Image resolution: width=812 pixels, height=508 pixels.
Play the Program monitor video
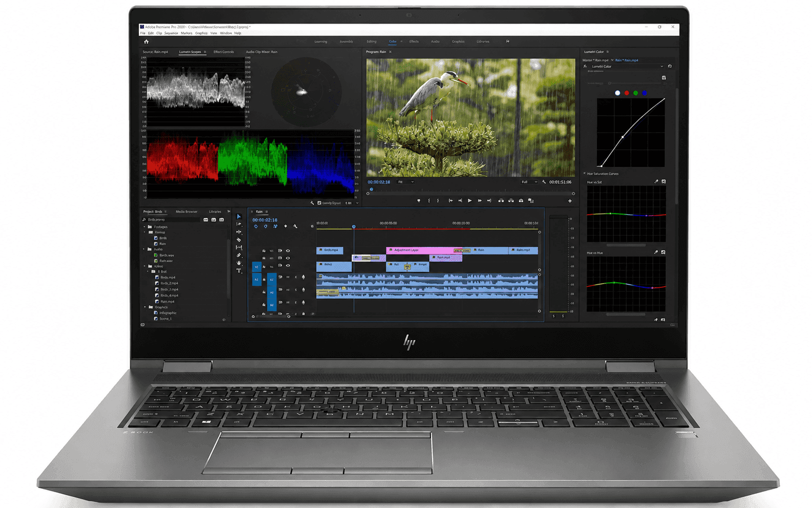tap(469, 201)
